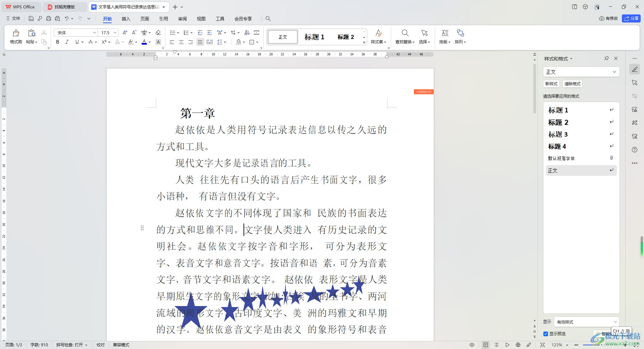The height and width of the screenshot is (349, 644).
Task: Open the Find and Replace tool
Action: [x=405, y=36]
